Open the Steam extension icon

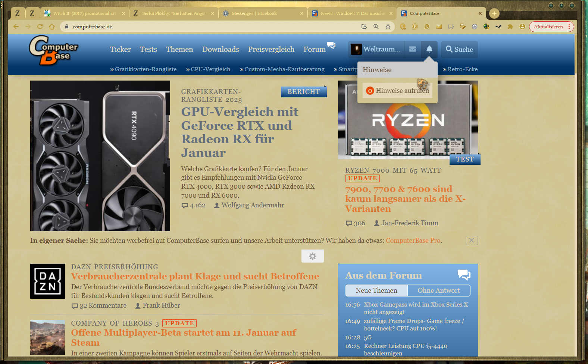click(x=498, y=26)
